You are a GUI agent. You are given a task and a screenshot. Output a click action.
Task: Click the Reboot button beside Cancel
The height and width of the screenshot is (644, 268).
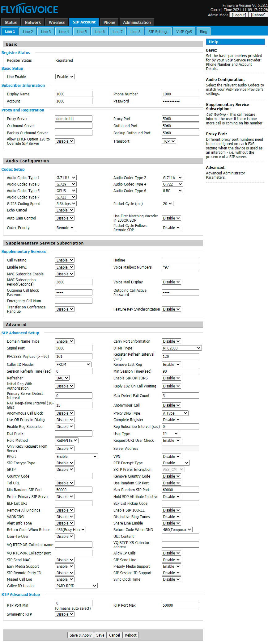(130, 635)
